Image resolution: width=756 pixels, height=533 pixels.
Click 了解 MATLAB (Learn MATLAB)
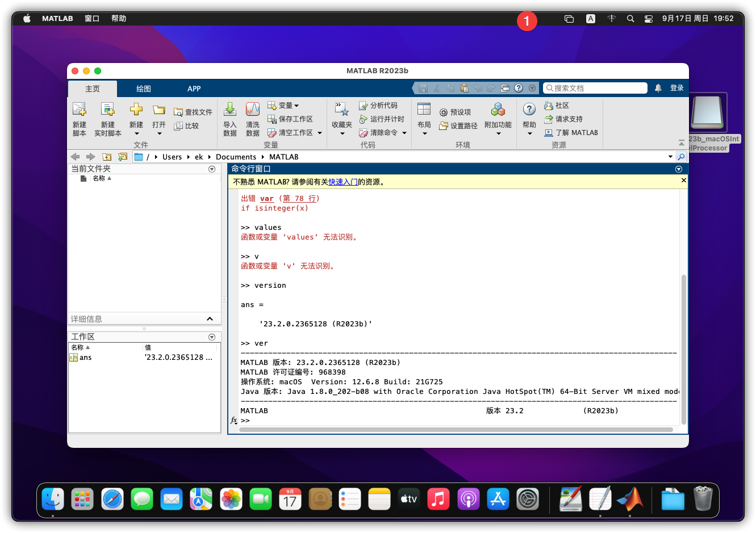pyautogui.click(x=571, y=133)
